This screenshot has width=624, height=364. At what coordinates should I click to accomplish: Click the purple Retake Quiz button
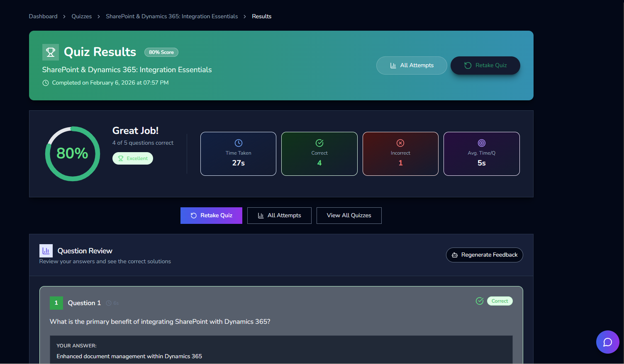211,216
